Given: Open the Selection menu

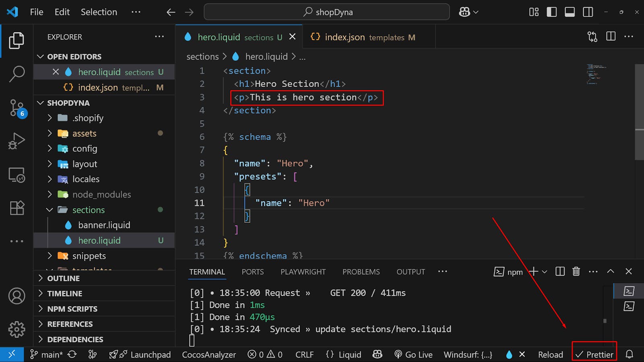Looking at the screenshot, I should 99,12.
